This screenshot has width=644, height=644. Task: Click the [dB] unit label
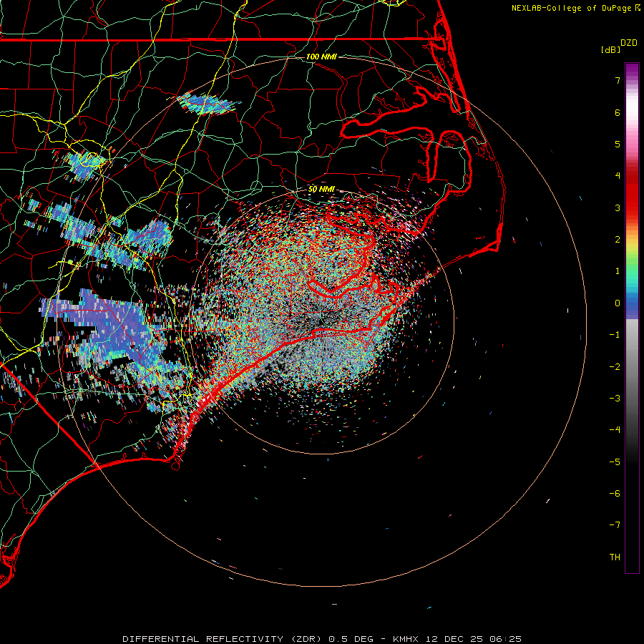point(610,49)
